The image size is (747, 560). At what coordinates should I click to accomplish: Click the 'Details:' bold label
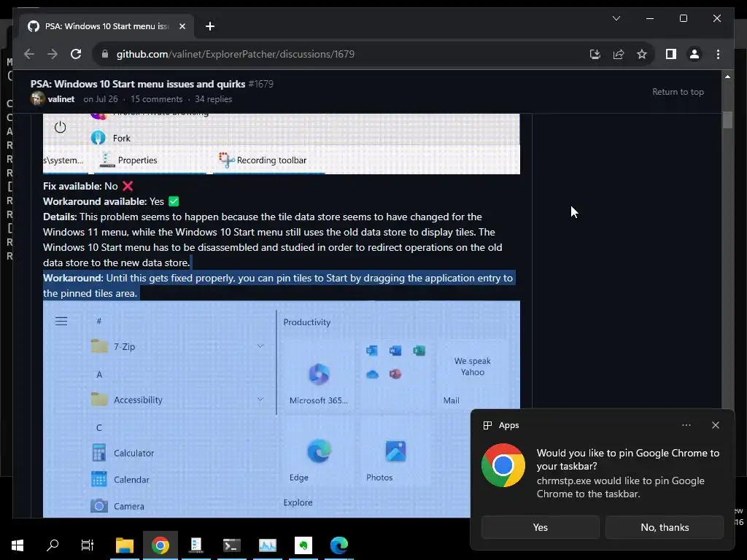60,217
